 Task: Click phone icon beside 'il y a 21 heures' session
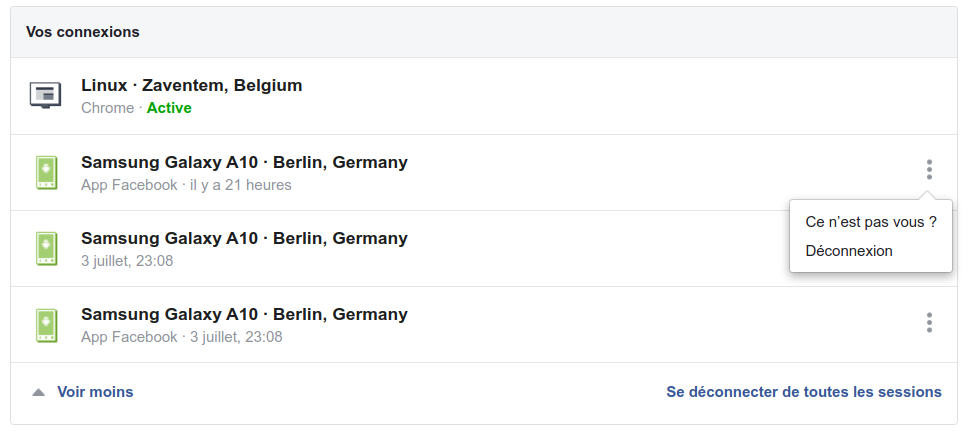point(46,172)
